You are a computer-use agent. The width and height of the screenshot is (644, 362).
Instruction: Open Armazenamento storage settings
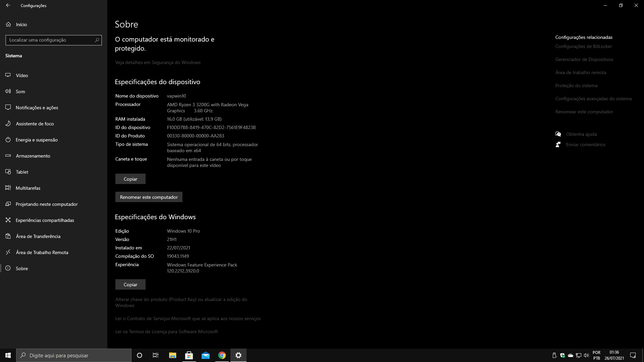click(x=54, y=156)
